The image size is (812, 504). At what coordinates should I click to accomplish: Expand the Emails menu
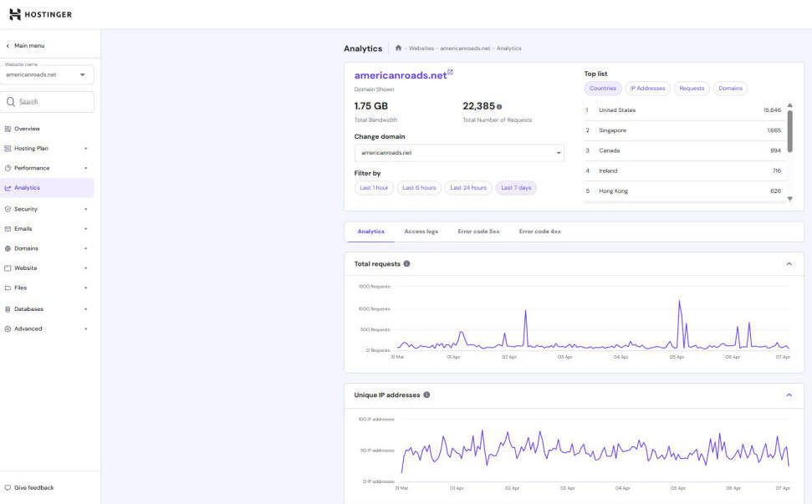pos(86,229)
